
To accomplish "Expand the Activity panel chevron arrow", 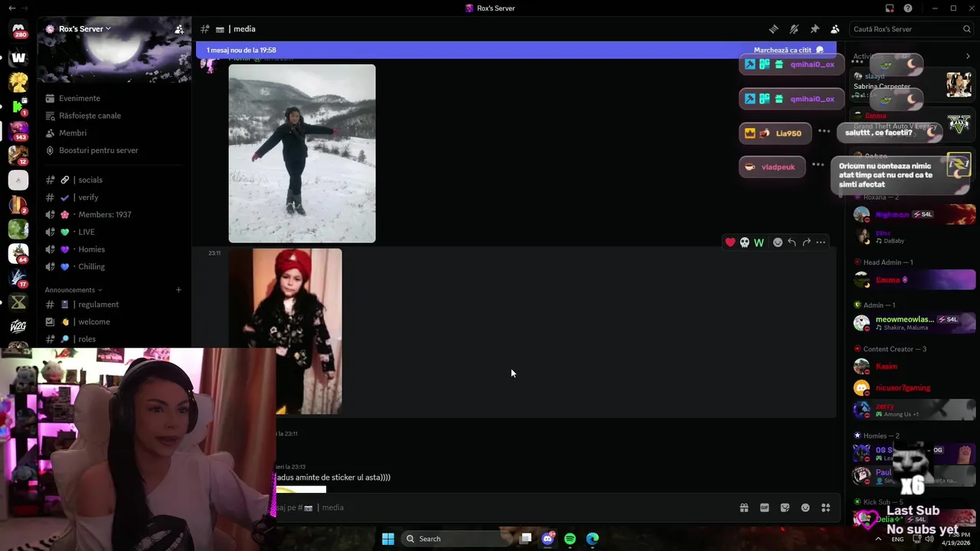I will click(x=968, y=57).
